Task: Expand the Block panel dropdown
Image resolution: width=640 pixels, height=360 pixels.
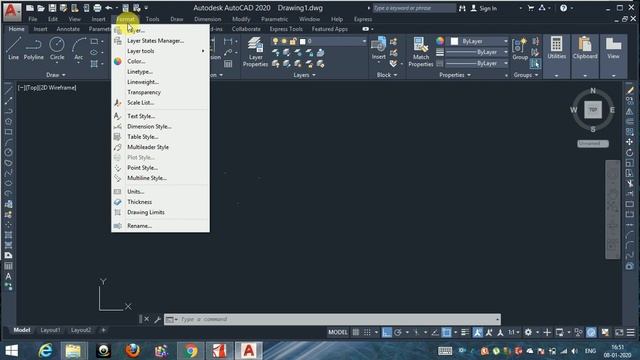Action: pos(387,75)
